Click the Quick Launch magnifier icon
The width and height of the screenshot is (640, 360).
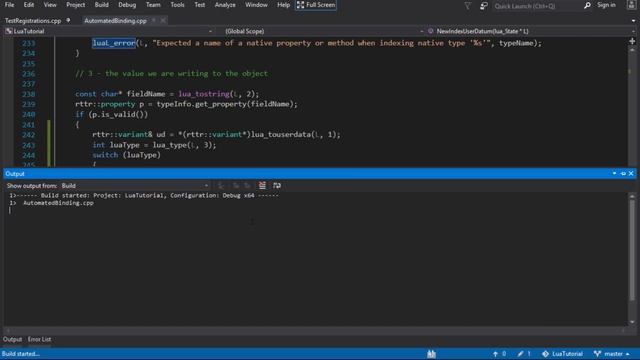(587, 6)
